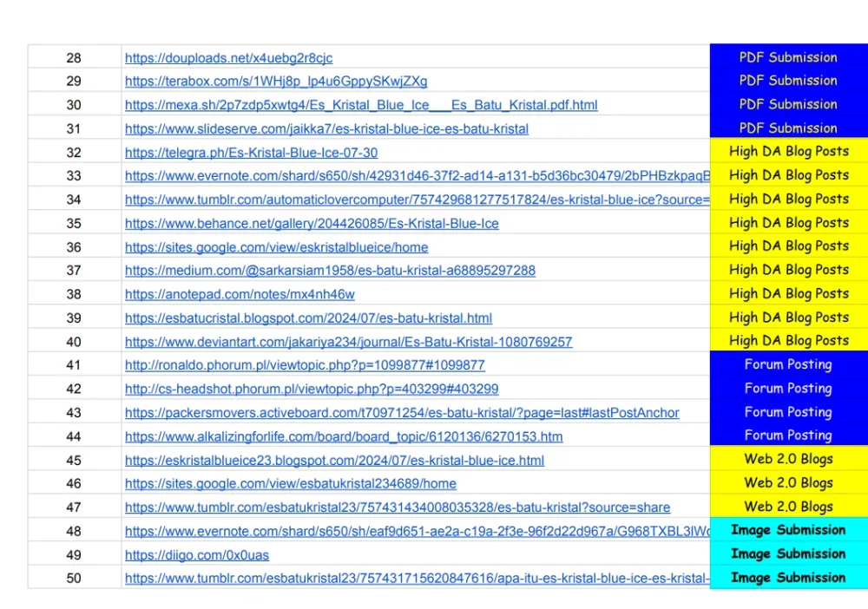Open the packersmovers.activeboard.com link
The height and width of the screenshot is (609, 868).
pyautogui.click(x=402, y=413)
